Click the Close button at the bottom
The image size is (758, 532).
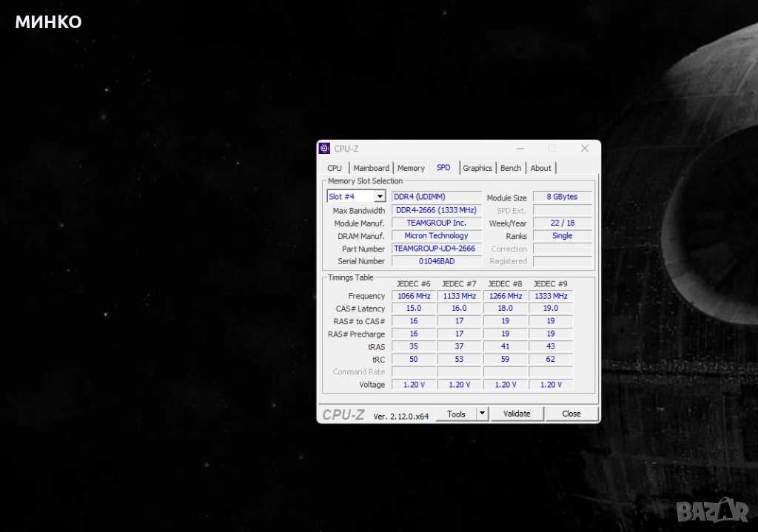[571, 414]
